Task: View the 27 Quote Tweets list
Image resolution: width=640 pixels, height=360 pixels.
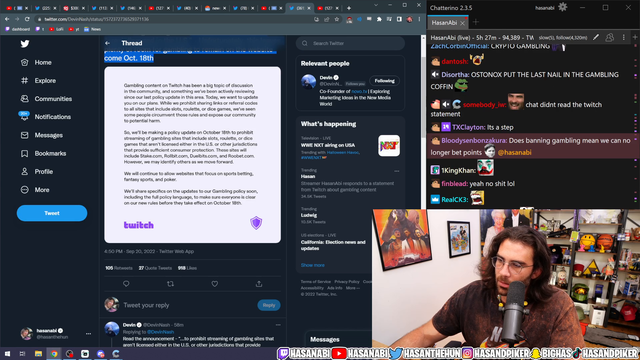Action: click(155, 268)
